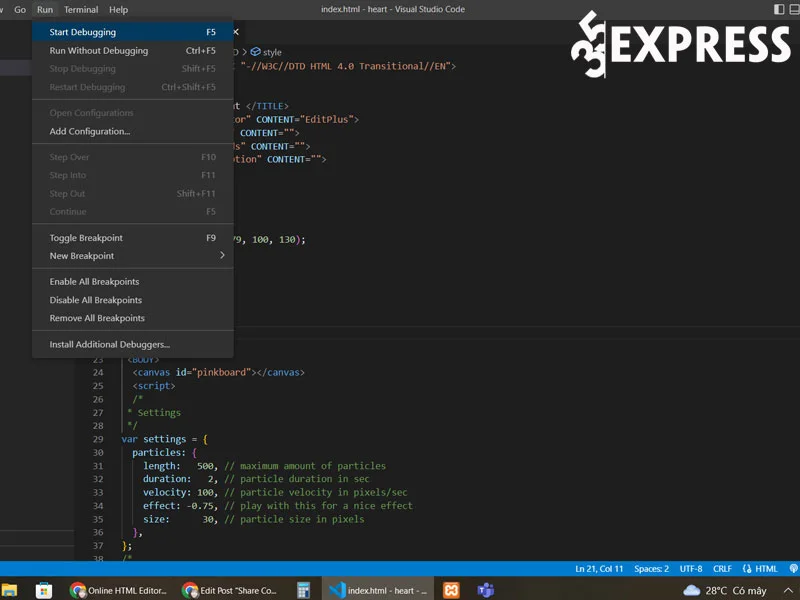This screenshot has width=800, height=600.
Task: Change indentation via Spaces: 2
Action: pyautogui.click(x=651, y=568)
